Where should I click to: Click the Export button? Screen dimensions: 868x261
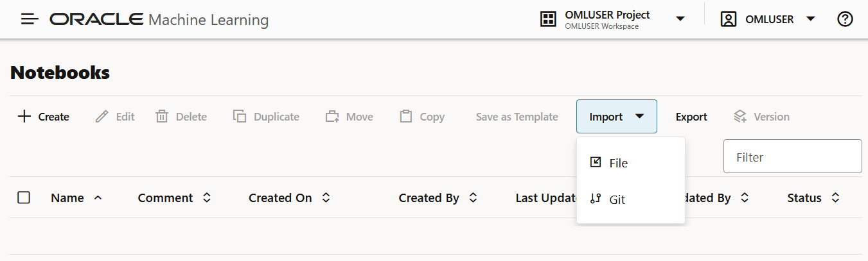click(691, 117)
